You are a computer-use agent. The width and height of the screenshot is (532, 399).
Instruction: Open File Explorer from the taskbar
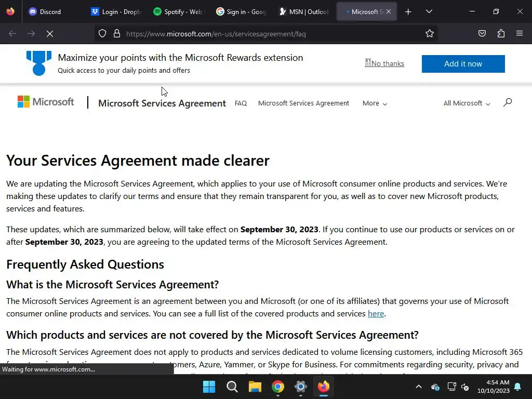pyautogui.click(x=255, y=387)
